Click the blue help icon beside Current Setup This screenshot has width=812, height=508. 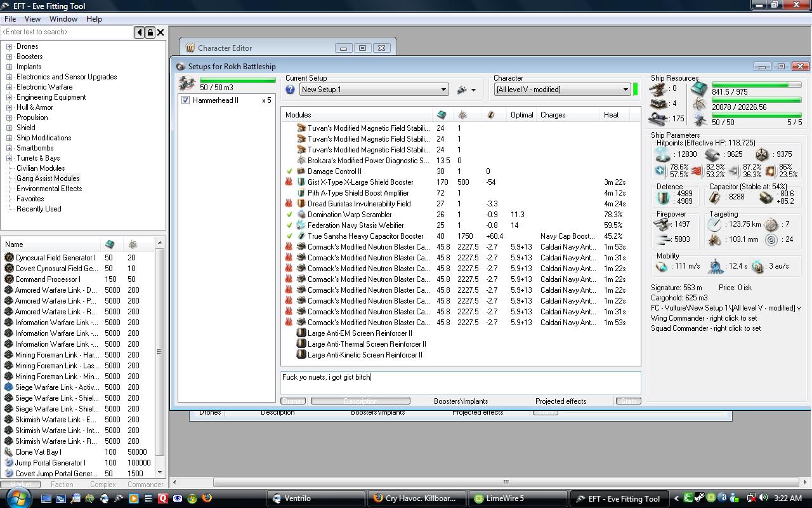291,90
